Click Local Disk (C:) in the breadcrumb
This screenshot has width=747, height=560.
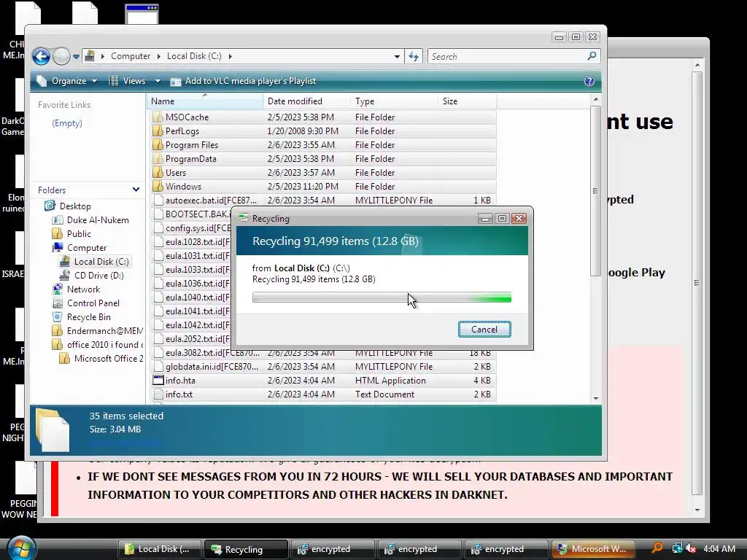(x=194, y=56)
